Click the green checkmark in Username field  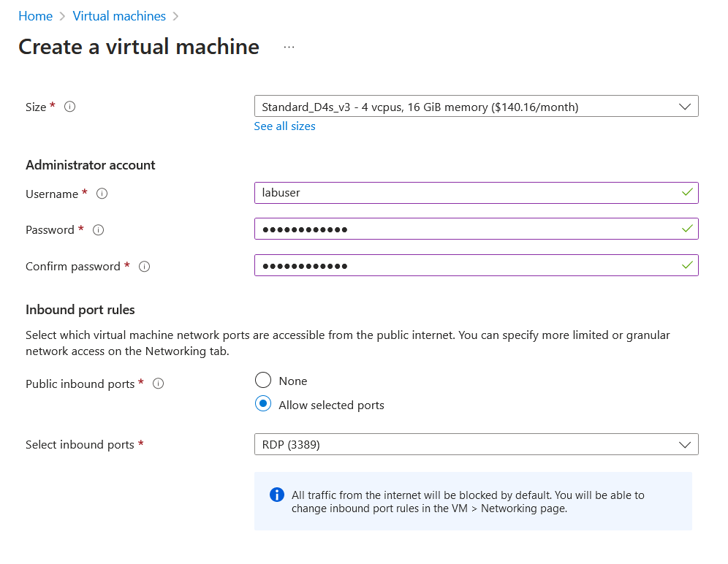[686, 192]
